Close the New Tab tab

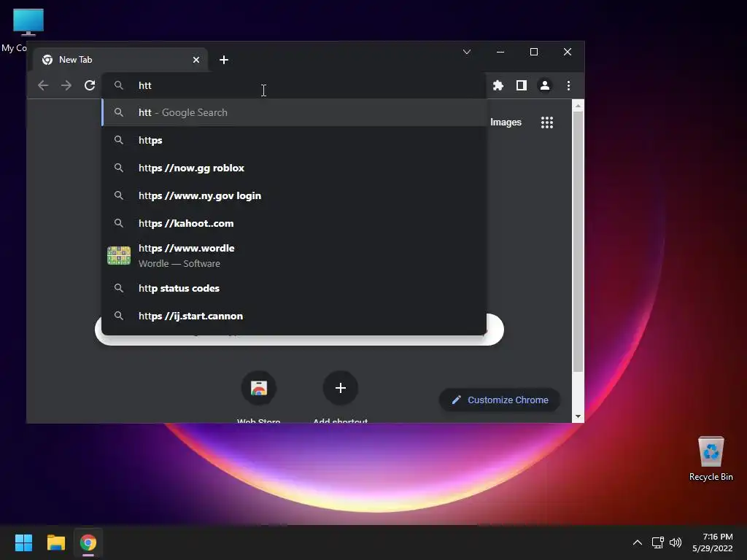pyautogui.click(x=196, y=60)
